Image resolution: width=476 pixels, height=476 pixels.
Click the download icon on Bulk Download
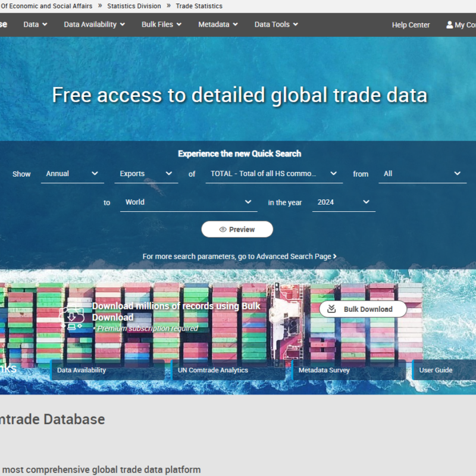pos(331,309)
